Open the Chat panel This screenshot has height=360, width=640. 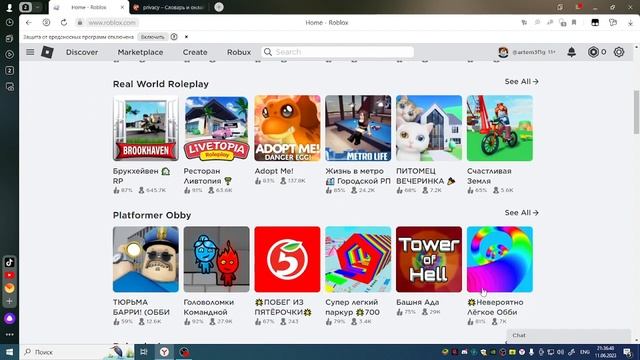tap(569, 335)
